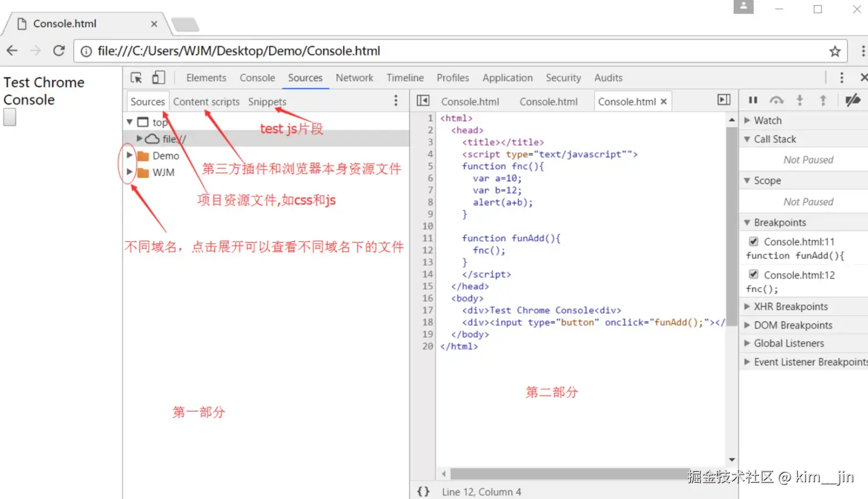Click the WJM folder icon
The width and height of the screenshot is (868, 499).
click(x=143, y=173)
